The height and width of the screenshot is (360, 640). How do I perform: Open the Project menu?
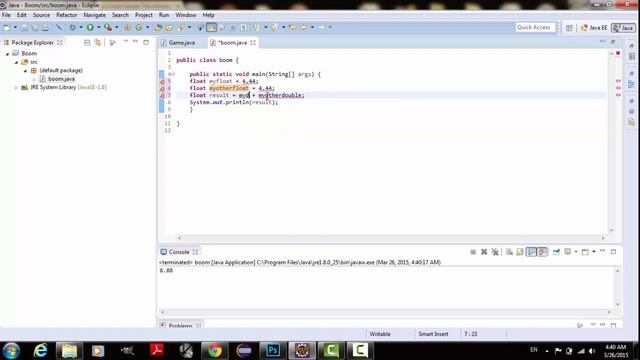point(144,15)
